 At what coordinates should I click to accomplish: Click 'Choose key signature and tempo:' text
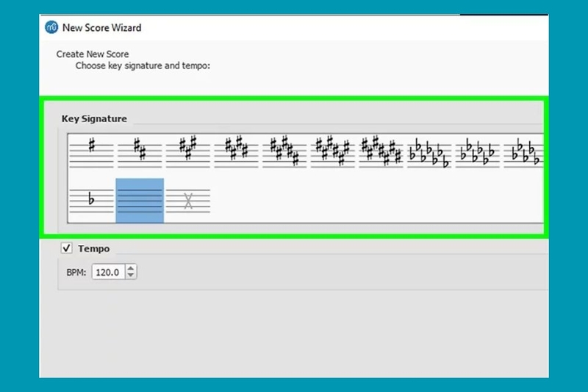143,65
